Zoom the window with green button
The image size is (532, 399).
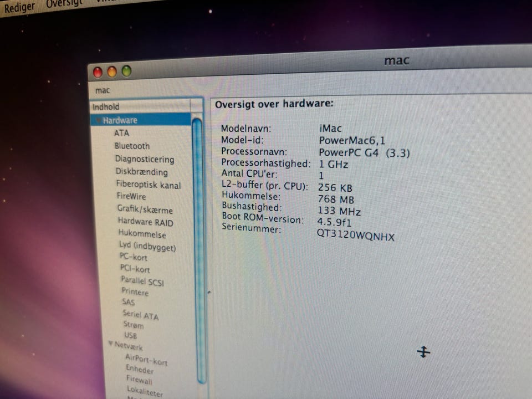pyautogui.click(x=126, y=71)
